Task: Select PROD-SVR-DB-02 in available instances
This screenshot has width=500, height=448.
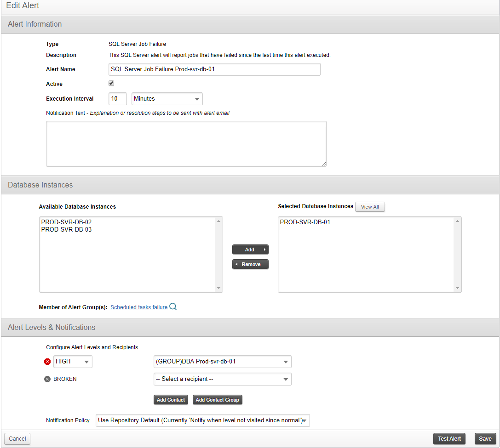Action: click(66, 222)
